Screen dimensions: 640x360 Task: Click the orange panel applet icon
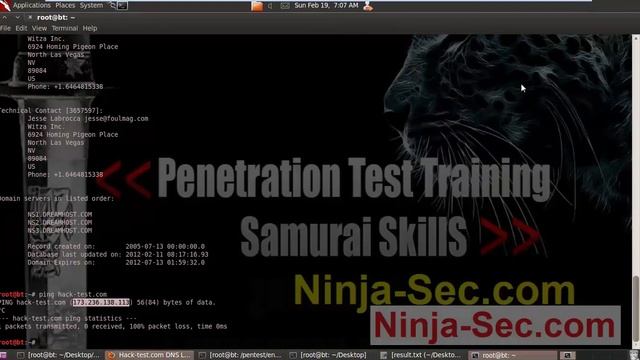point(257,6)
